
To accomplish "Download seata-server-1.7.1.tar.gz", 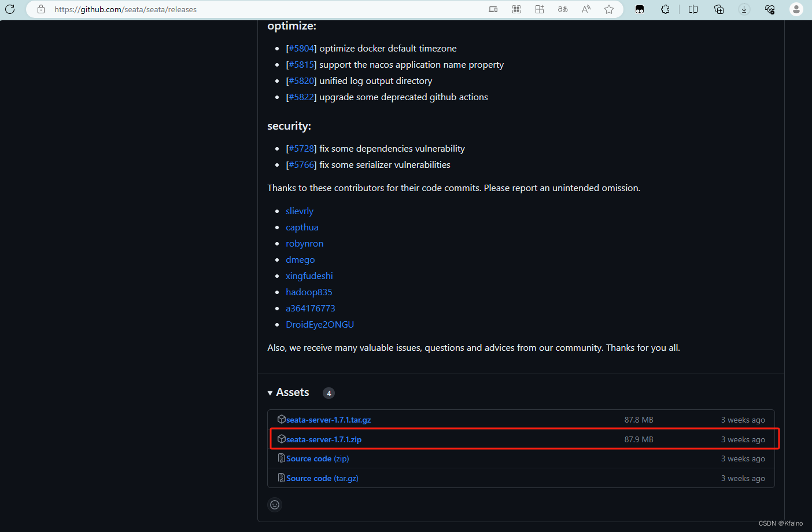I will [329, 420].
